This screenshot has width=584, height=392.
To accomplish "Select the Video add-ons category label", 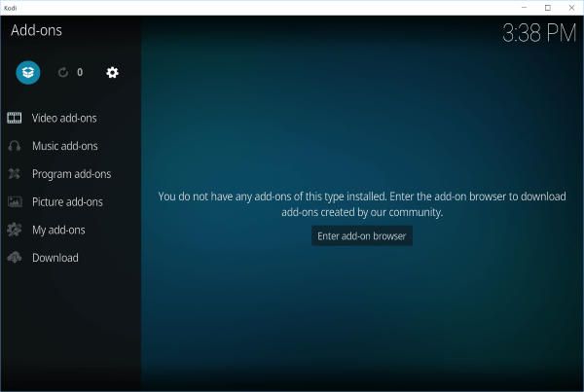I will 64,118.
